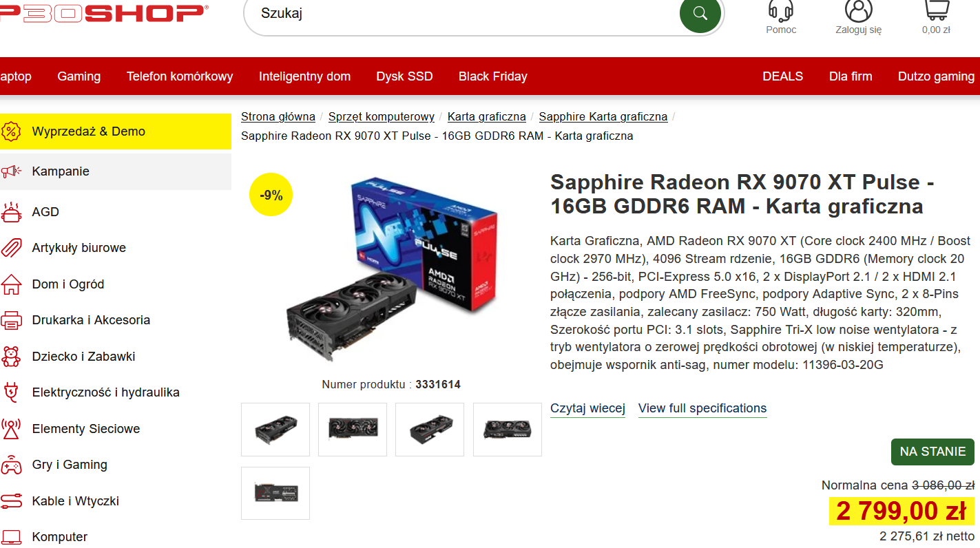Open the Wyprzedaż & Demo category
980x548 pixels.
coord(116,131)
